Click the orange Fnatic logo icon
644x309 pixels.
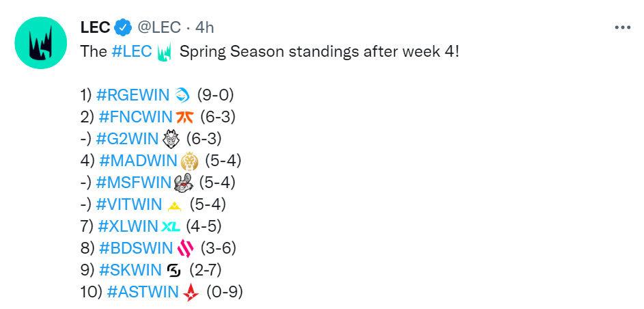(x=184, y=118)
